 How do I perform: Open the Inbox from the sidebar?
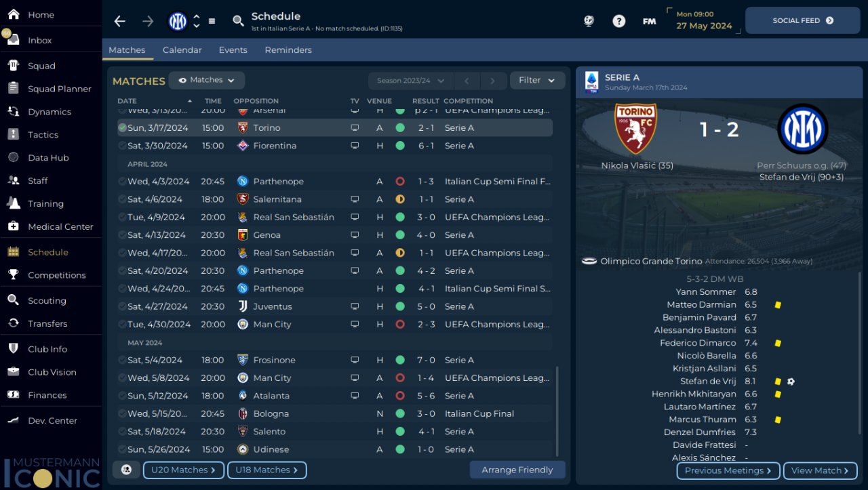pos(39,40)
